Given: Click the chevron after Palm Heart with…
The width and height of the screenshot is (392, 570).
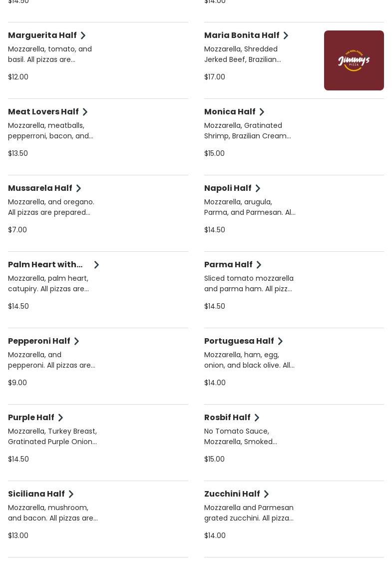Looking at the screenshot, I should 96,265.
